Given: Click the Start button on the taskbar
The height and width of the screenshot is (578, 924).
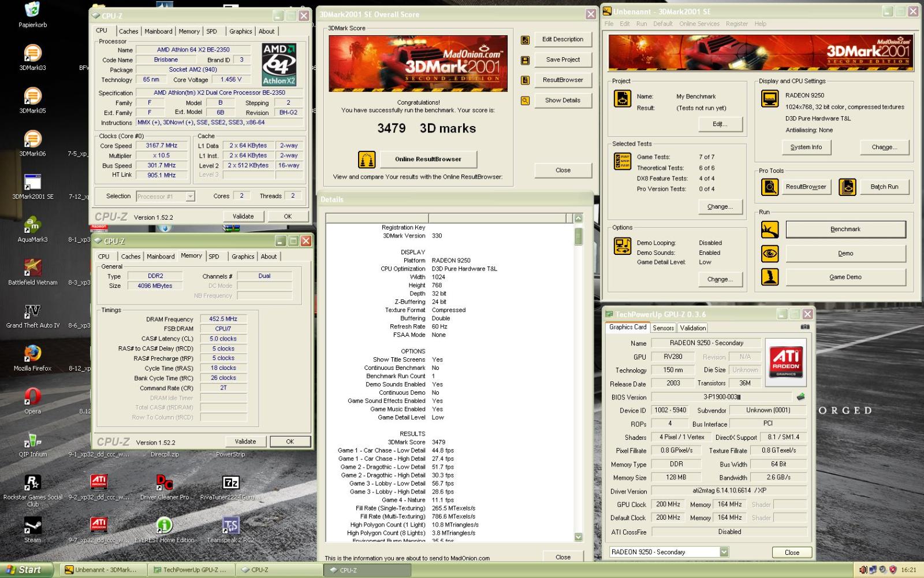Looking at the screenshot, I should [x=27, y=570].
